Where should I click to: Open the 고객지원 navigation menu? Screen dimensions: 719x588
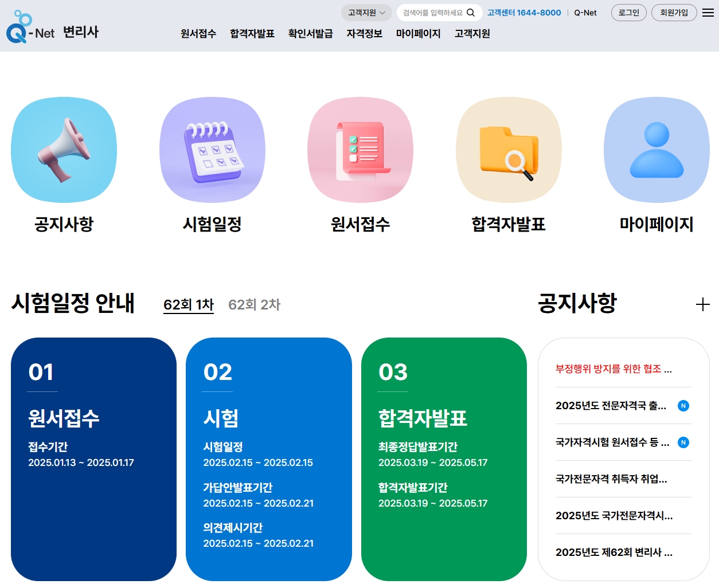pyautogui.click(x=471, y=34)
